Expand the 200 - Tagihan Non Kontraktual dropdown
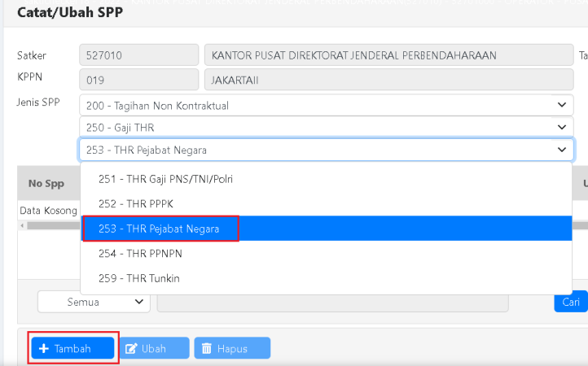The width and height of the screenshot is (588, 366). [560, 105]
